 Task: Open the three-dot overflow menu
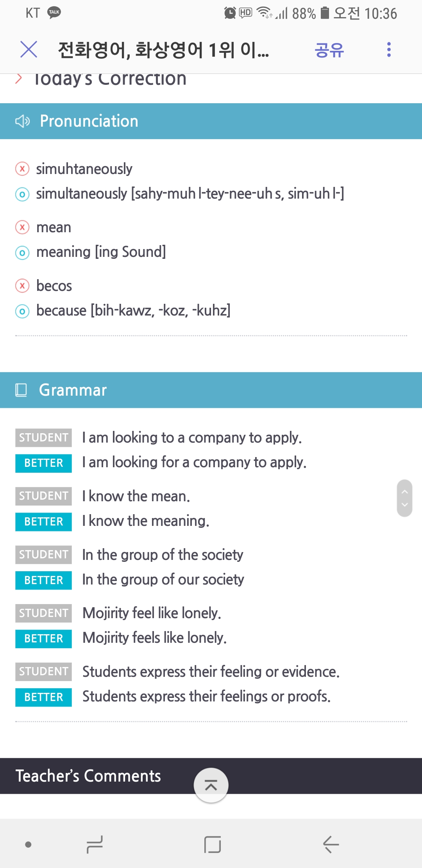[x=388, y=50]
